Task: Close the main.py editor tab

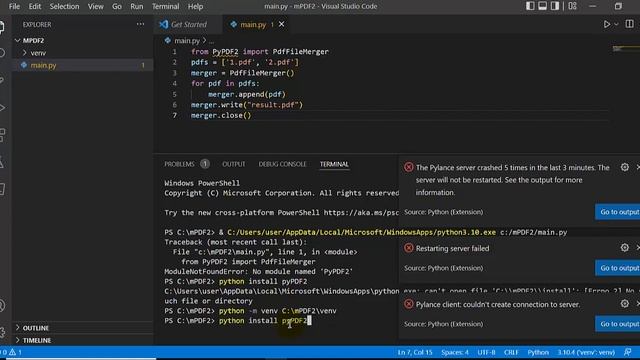Action: [x=282, y=24]
